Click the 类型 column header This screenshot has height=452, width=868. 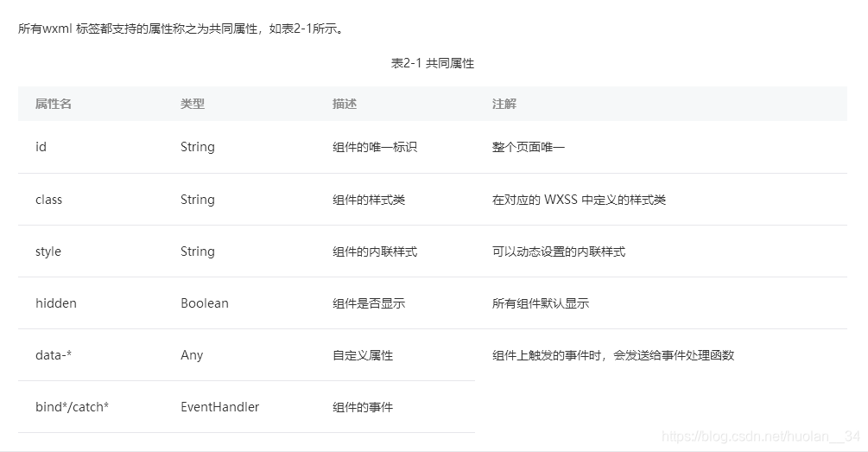pyautogui.click(x=192, y=104)
